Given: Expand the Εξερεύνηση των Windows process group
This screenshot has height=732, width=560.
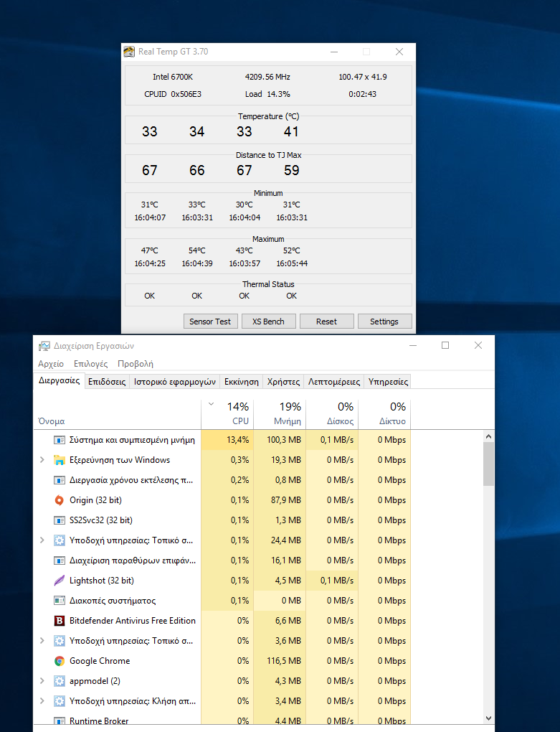Looking at the screenshot, I should [x=42, y=460].
